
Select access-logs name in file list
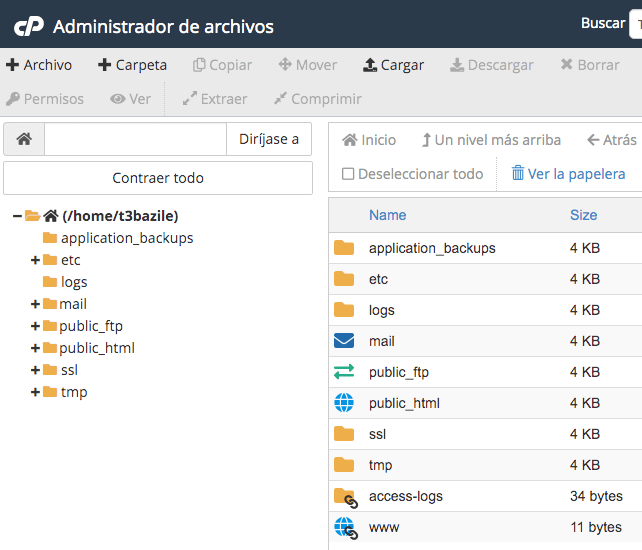pos(406,496)
